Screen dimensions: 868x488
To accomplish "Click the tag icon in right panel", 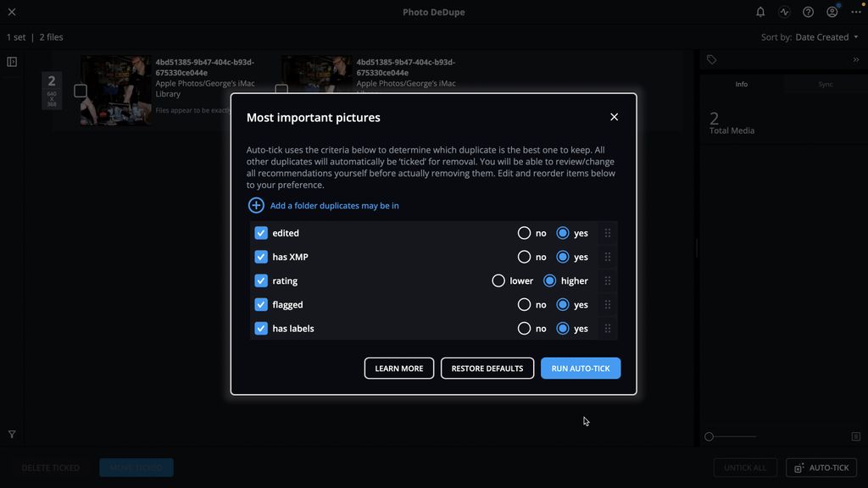I will (711, 60).
